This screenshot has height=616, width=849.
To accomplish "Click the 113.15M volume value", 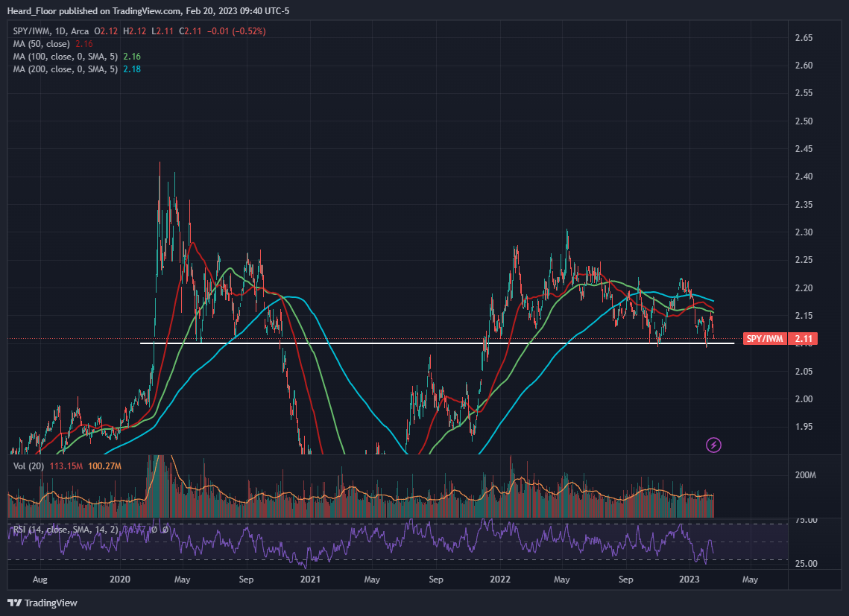I will tap(66, 466).
